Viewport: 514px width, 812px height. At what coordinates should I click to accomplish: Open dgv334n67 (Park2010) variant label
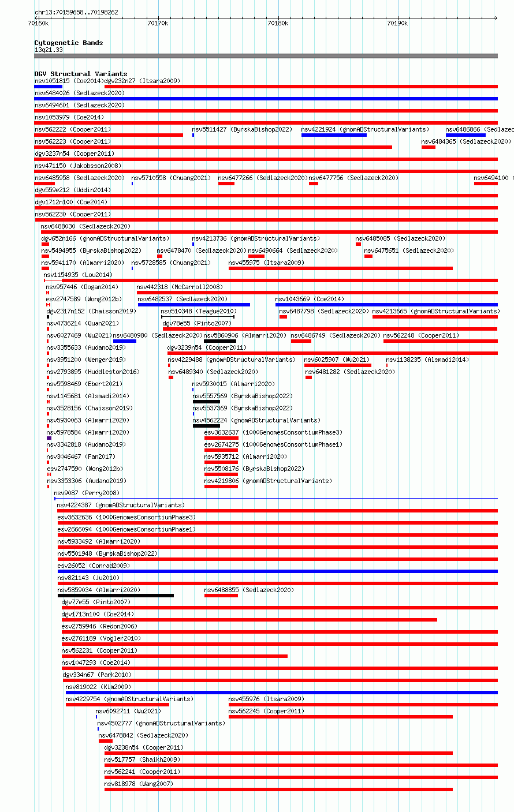pyautogui.click(x=97, y=675)
